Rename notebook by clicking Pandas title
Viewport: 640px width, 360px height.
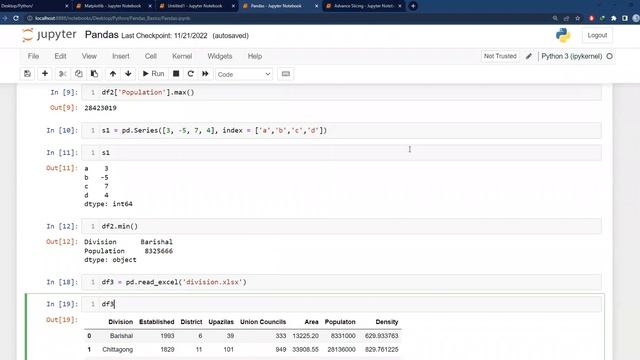102,35
